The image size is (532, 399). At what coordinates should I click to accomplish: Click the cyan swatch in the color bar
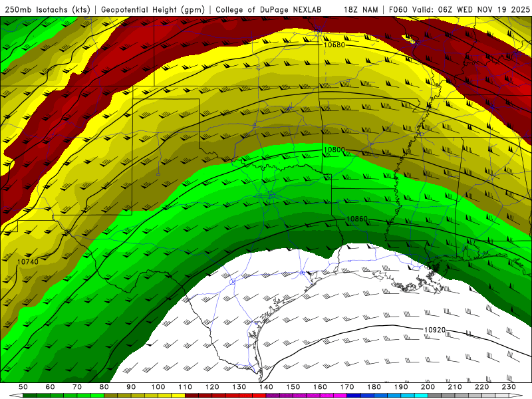tap(421, 395)
